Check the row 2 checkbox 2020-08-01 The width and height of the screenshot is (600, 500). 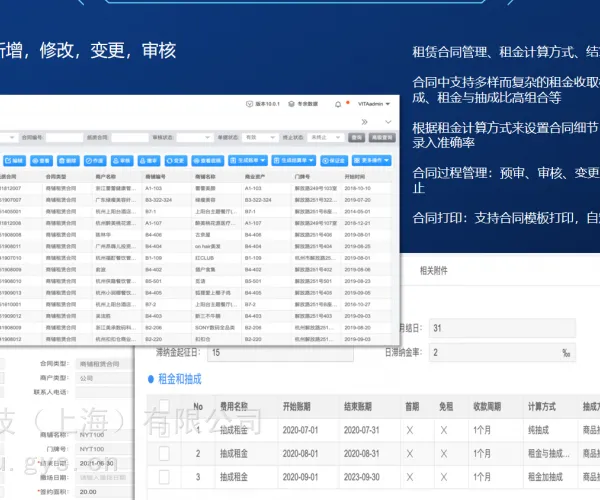tap(164, 454)
